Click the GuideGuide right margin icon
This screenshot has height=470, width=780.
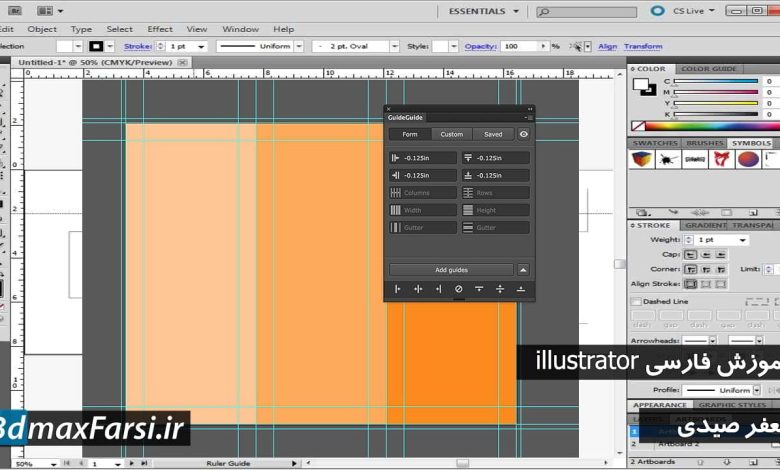click(x=395, y=176)
